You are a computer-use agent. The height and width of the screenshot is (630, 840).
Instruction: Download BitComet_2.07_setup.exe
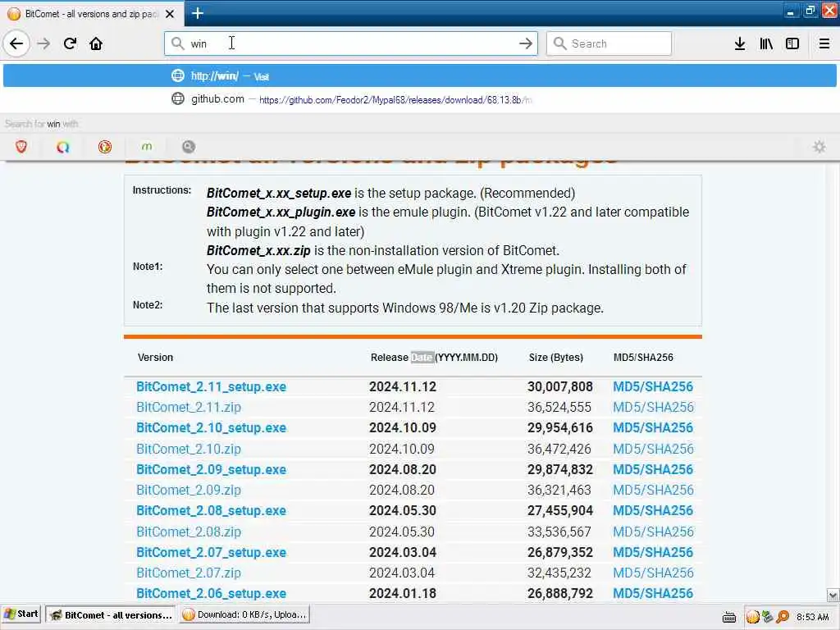tap(211, 552)
